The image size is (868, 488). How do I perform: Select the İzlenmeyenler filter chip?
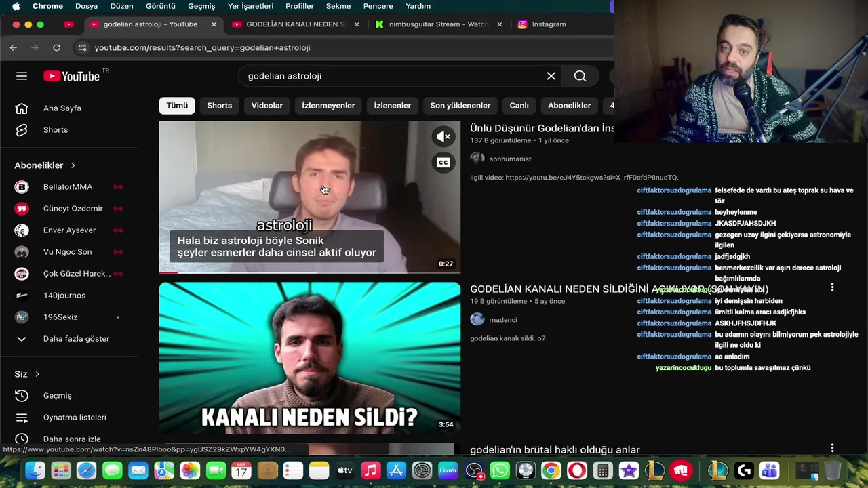pos(328,106)
